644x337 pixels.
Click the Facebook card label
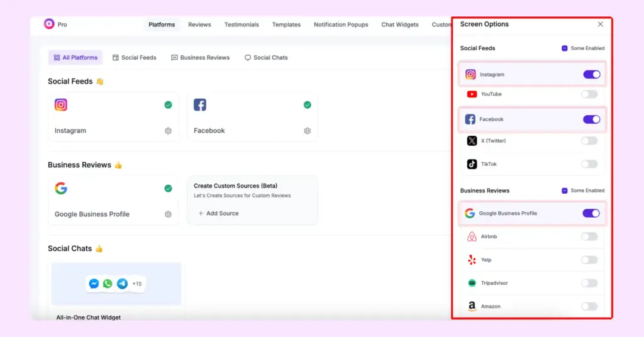click(209, 131)
